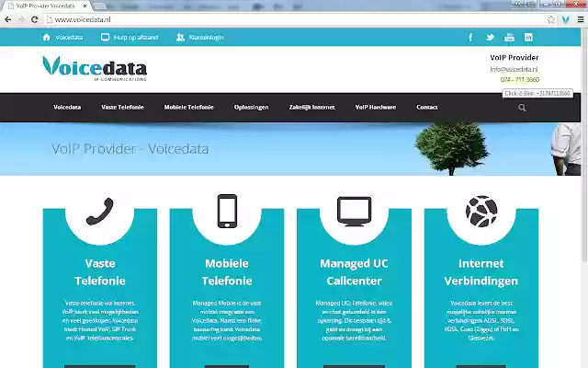Viewport: 588px width, 368px height.
Task: Click the 074 - 711 3660 phone number
Action: (520, 79)
